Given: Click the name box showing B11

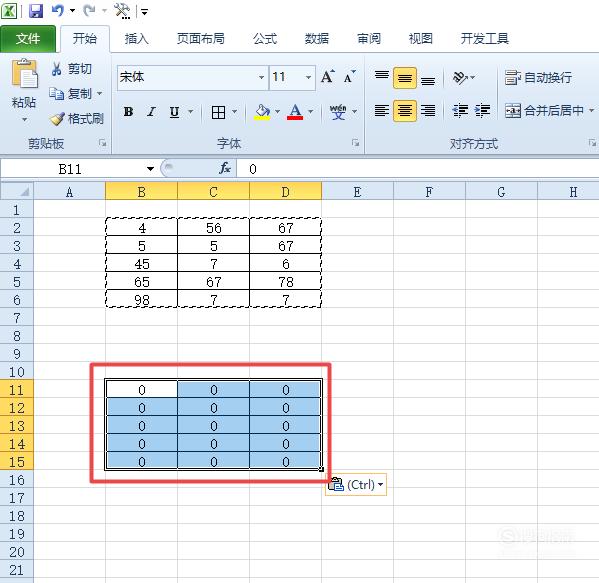Looking at the screenshot, I should click(x=70, y=169).
